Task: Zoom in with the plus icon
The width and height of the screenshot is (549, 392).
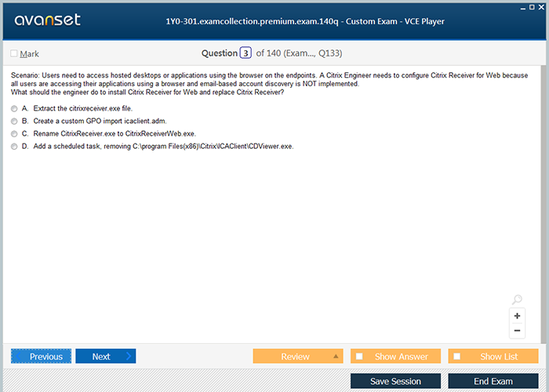Action: 517,316
